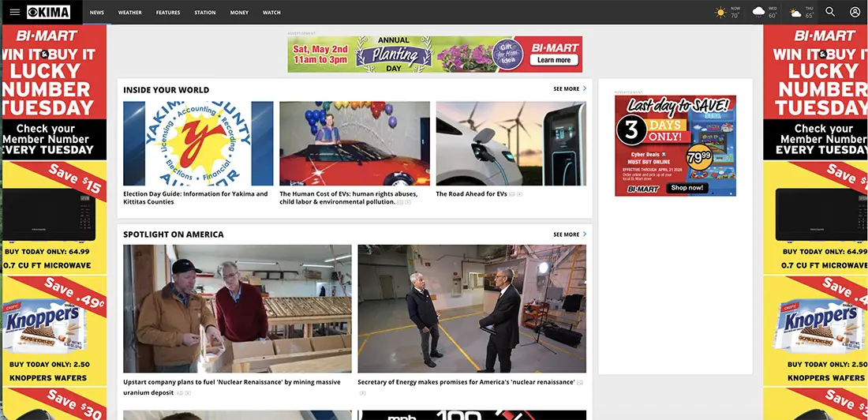
Task: Open thumbnail of two men examining core samples
Action: [237, 309]
